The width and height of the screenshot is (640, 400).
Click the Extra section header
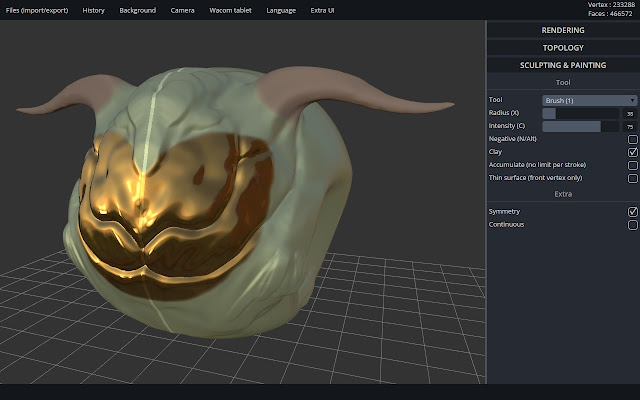563,194
